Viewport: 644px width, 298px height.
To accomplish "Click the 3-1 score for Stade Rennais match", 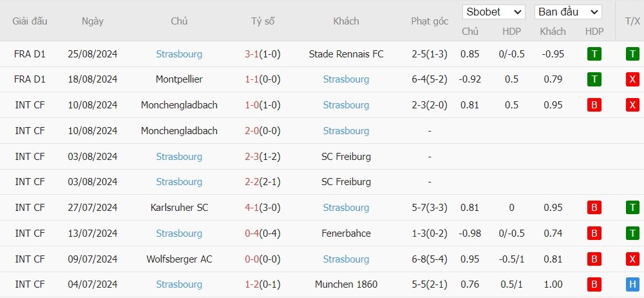I will click(x=252, y=54).
